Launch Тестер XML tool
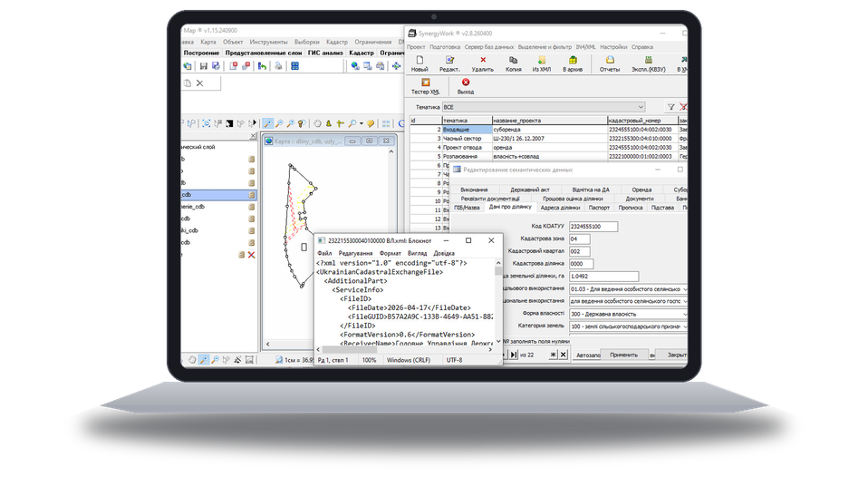The height and width of the screenshot is (487, 868). pos(425,86)
